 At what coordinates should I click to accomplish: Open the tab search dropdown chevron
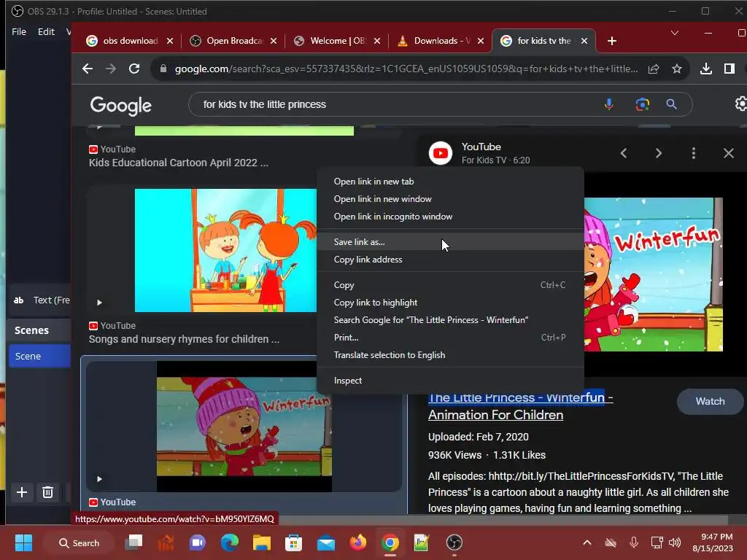click(x=675, y=33)
